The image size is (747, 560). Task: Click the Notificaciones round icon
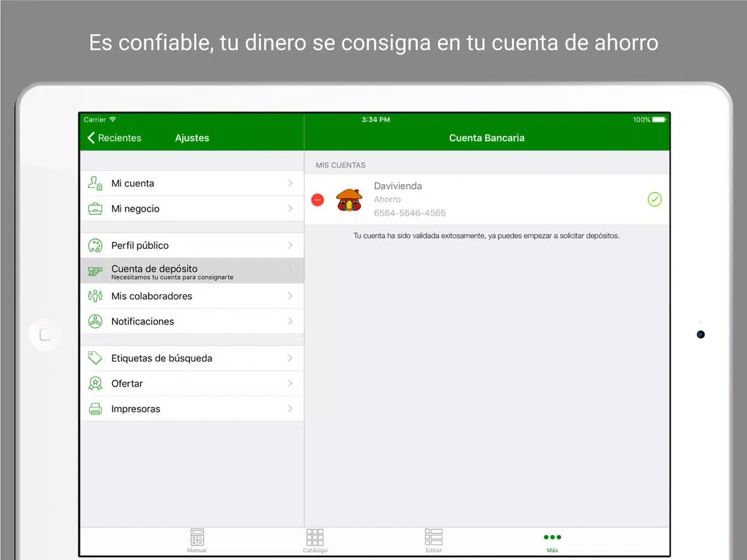coord(95,321)
